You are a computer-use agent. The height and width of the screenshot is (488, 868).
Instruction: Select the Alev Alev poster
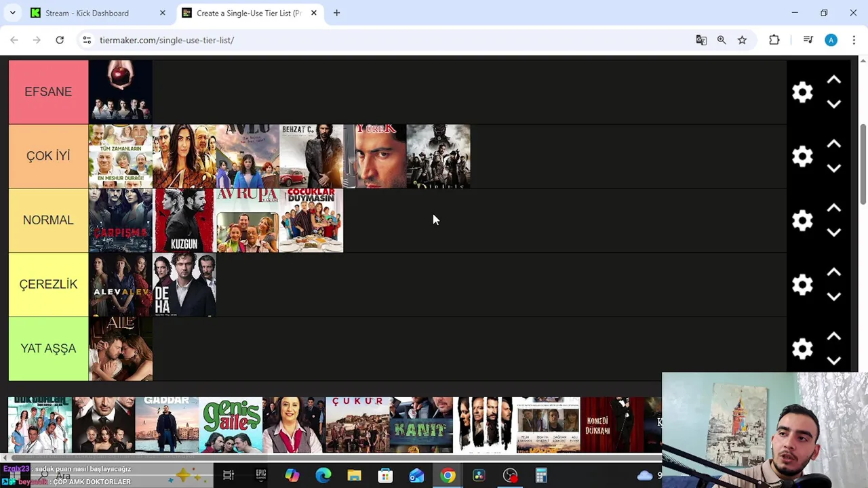(120, 284)
